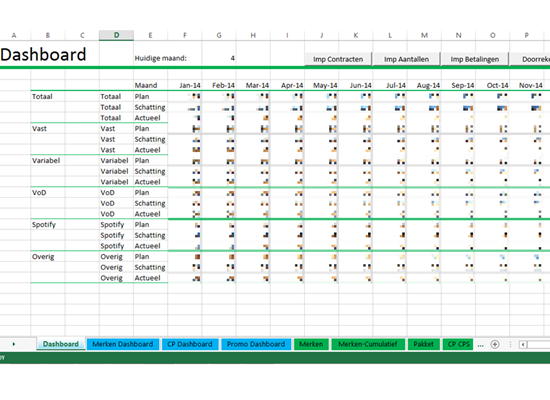Viewport: 550px width, 400px height.
Task: Click the Imp Contracten button
Action: coord(338,59)
